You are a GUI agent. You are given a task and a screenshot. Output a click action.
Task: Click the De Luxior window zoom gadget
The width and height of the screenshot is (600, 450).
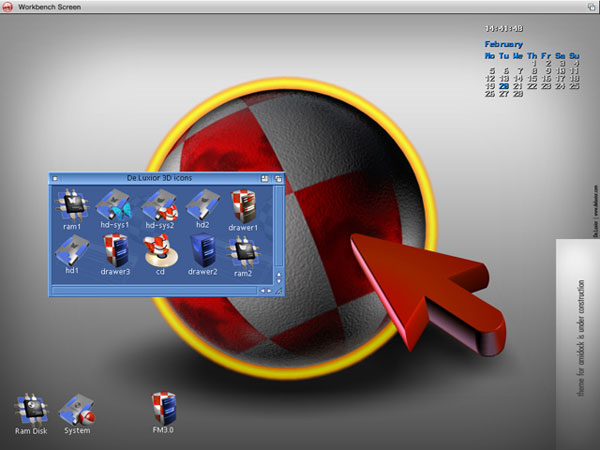(x=264, y=179)
